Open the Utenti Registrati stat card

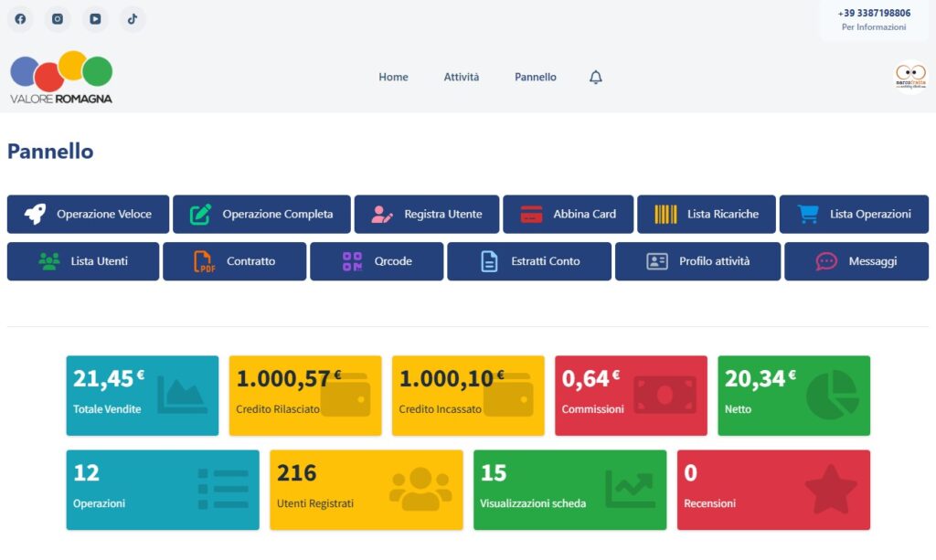(366, 490)
